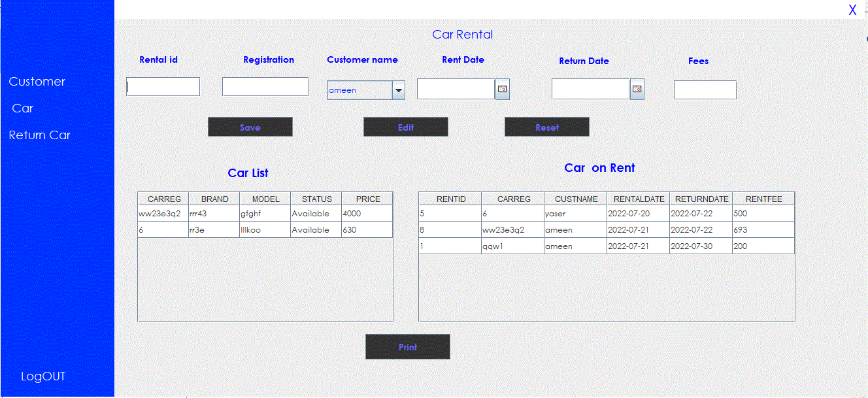Screen dimensions: 868x398
Task: Click the CUSTNAME column header
Action: coord(575,199)
